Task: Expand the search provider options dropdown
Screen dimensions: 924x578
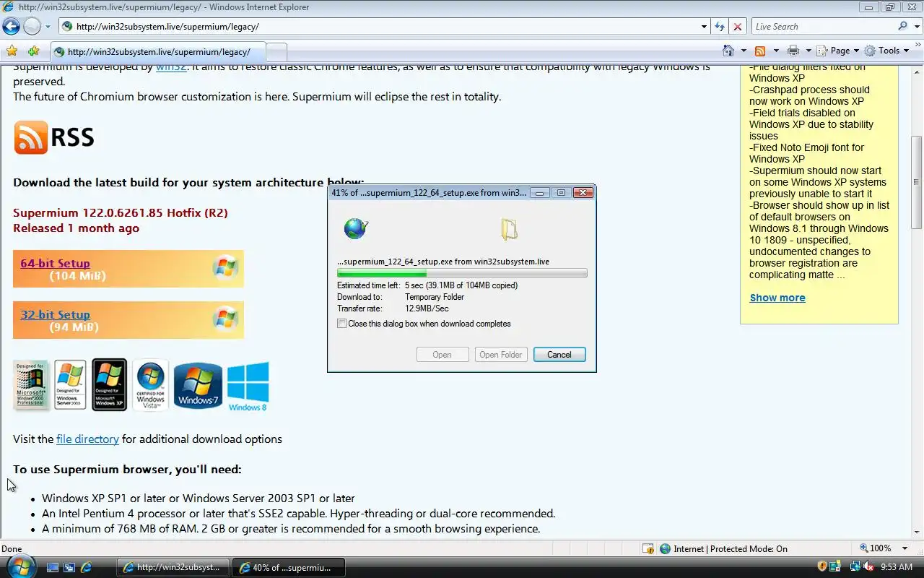Action: tap(915, 27)
